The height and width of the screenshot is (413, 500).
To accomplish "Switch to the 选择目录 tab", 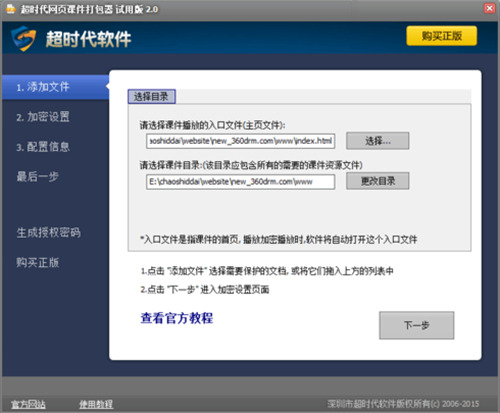I will pyautogui.click(x=152, y=97).
